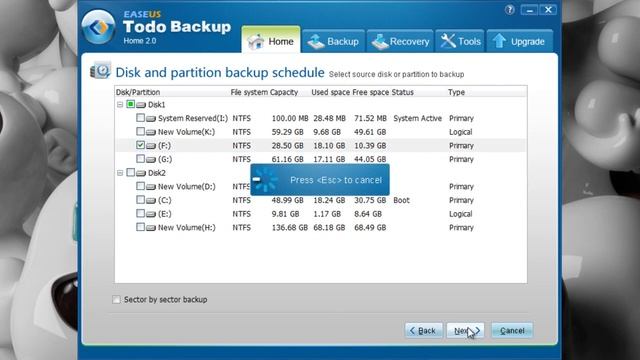The image size is (640, 360).
Task: Click the Cancel button
Action: [x=512, y=330]
